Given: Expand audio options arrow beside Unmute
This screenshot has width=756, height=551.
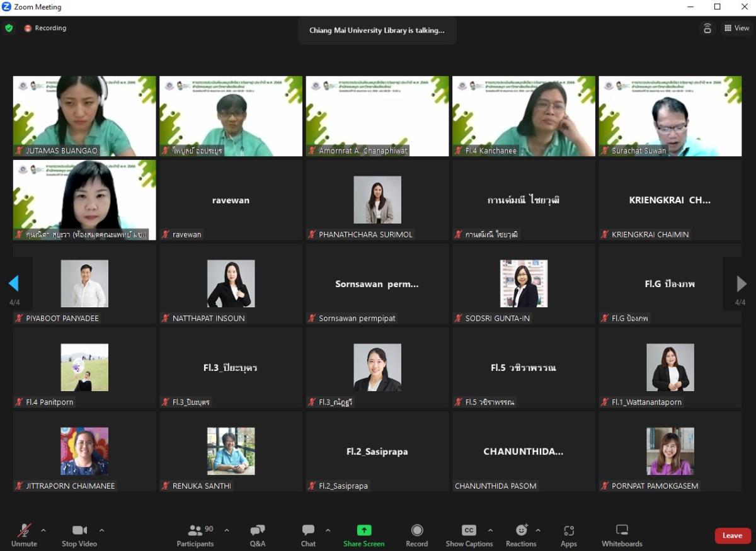Looking at the screenshot, I should coord(43,530).
